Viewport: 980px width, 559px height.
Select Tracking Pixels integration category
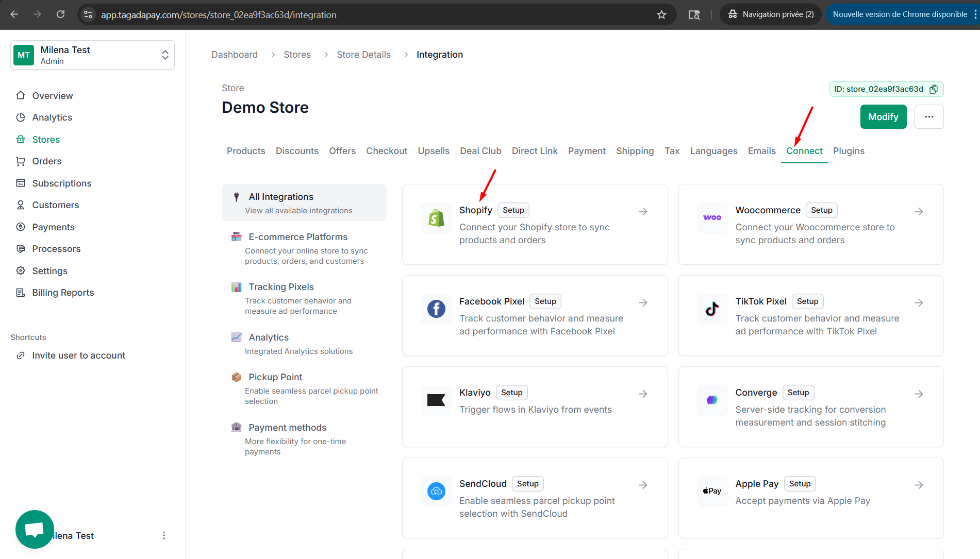pos(281,287)
